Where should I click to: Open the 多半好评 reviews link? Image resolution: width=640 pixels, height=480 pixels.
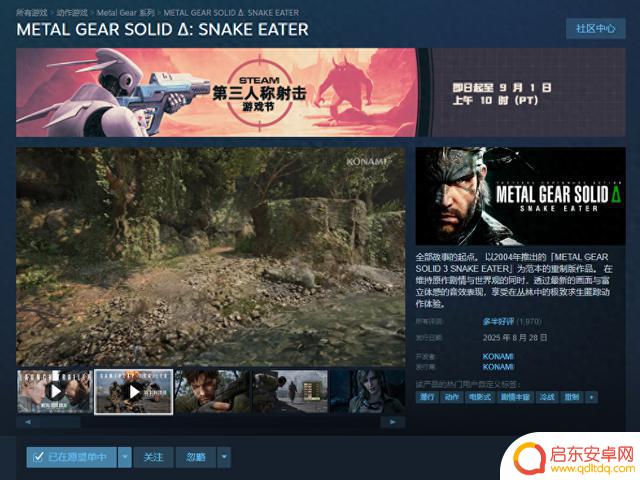[498, 322]
